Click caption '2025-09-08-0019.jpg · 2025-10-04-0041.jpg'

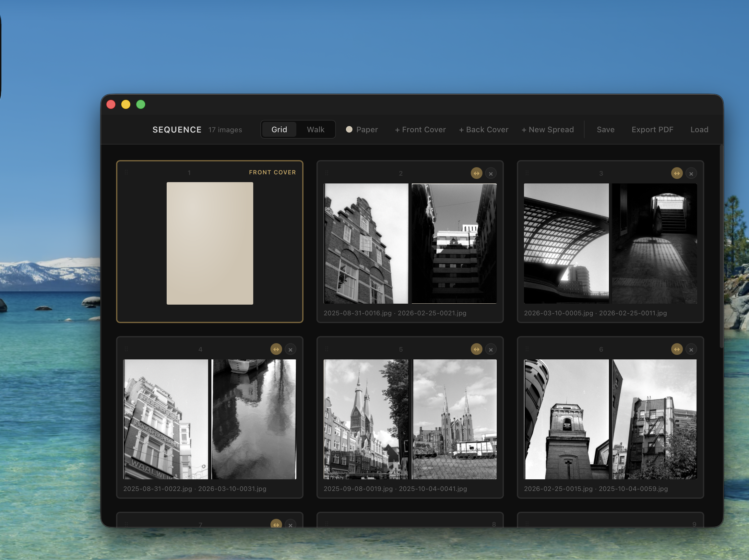(395, 489)
